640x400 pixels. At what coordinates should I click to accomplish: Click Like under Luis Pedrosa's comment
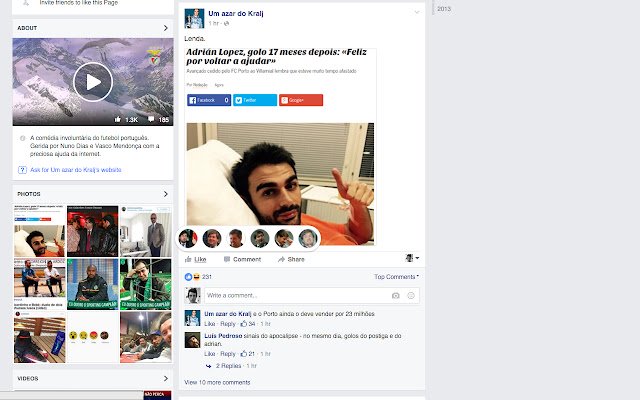[209, 354]
